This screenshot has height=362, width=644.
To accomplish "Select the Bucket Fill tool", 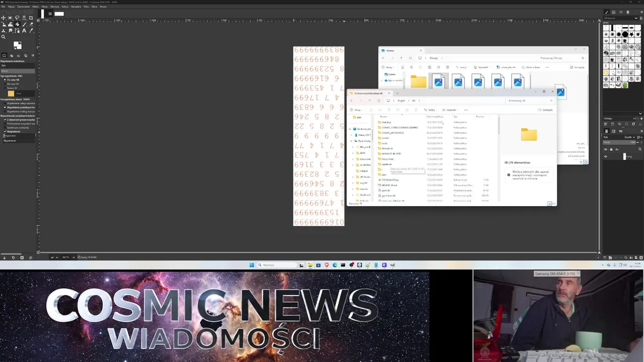I will pyautogui.click(x=17, y=24).
